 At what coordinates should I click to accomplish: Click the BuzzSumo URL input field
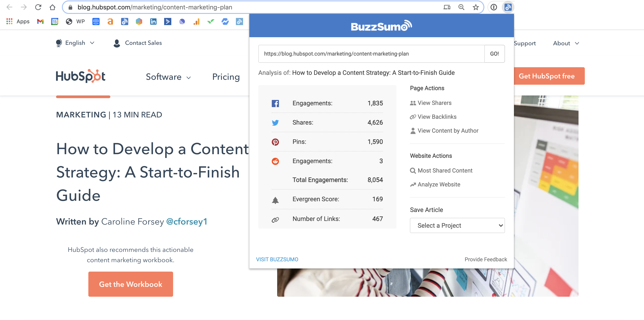pos(371,54)
